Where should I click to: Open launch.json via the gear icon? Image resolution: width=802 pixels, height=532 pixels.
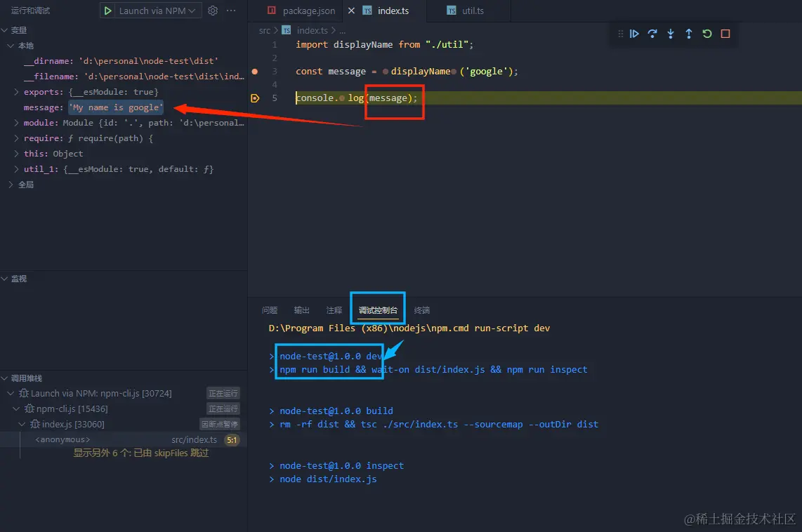[x=213, y=11]
